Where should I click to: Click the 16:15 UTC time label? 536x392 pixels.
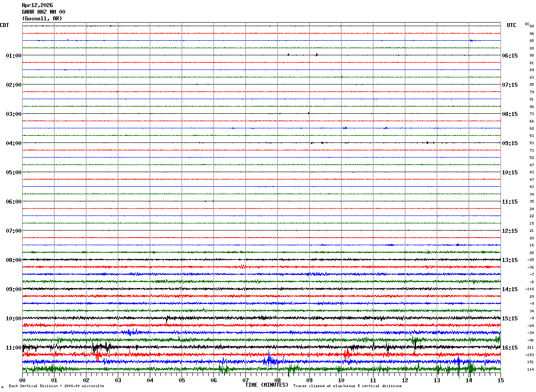[x=510, y=348]
